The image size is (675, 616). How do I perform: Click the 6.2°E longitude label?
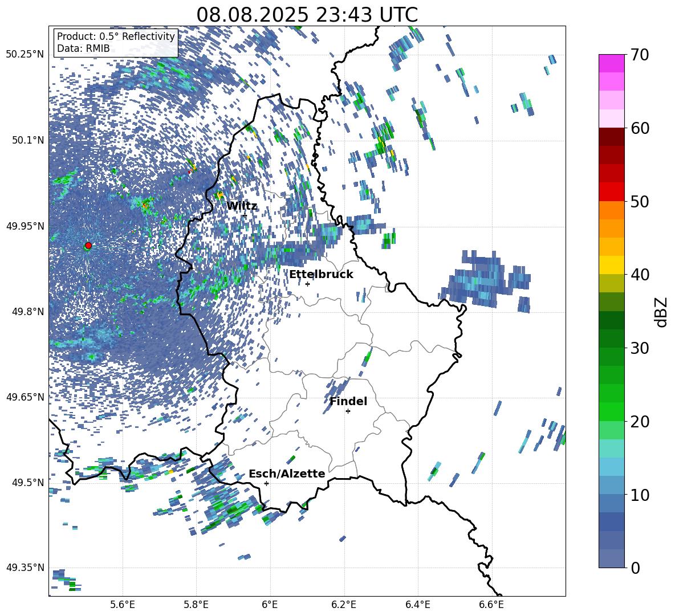coord(344,605)
